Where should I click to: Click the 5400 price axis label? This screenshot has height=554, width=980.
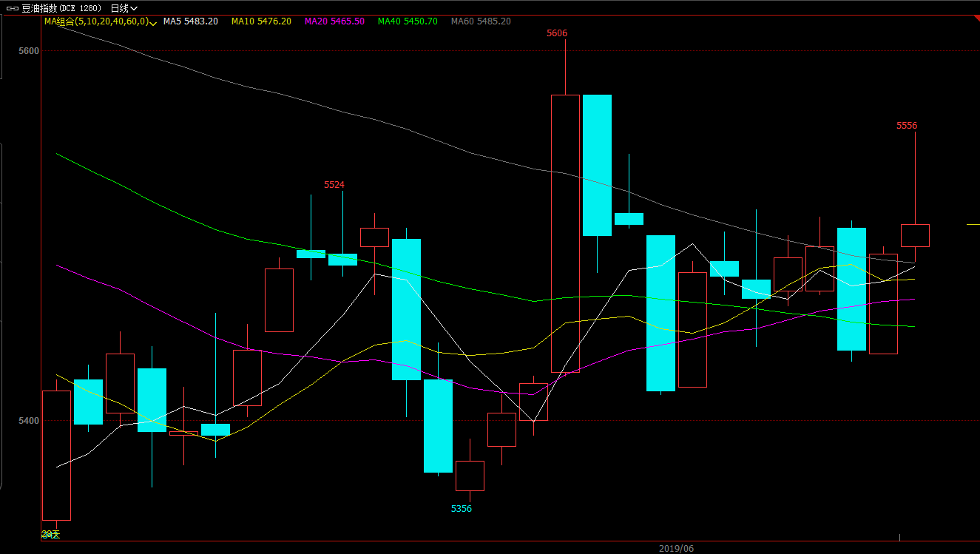29,420
